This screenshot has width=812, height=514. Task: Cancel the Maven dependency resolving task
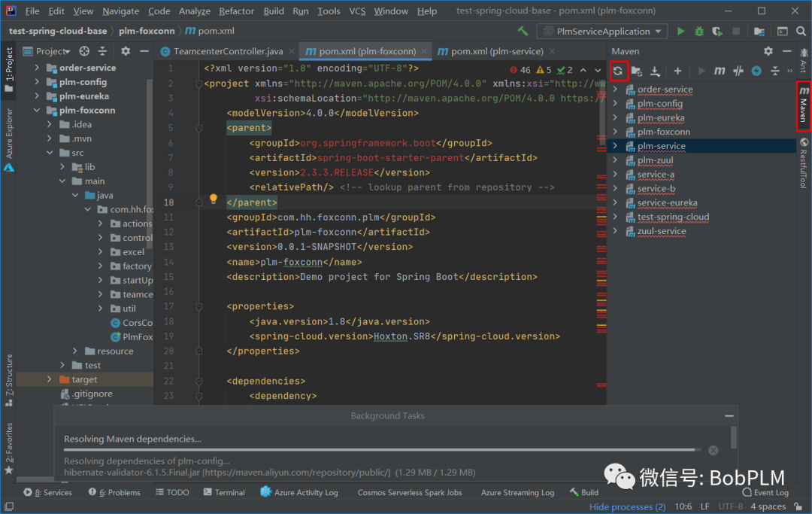[713, 450]
